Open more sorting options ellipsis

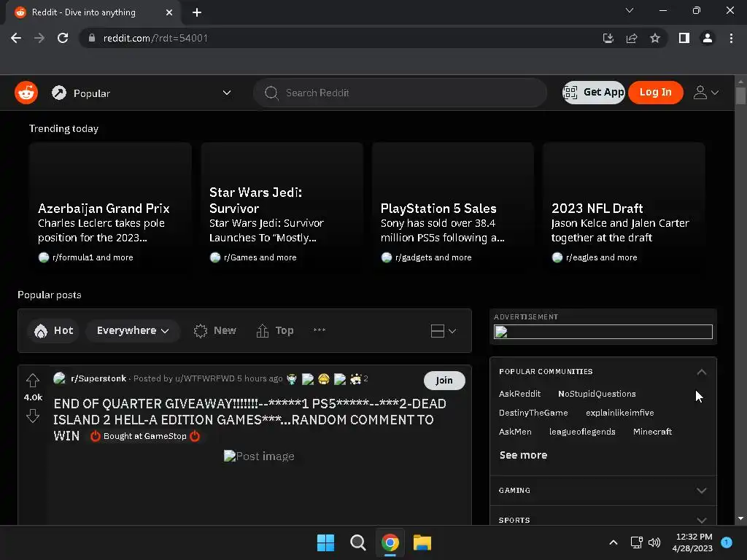click(320, 330)
